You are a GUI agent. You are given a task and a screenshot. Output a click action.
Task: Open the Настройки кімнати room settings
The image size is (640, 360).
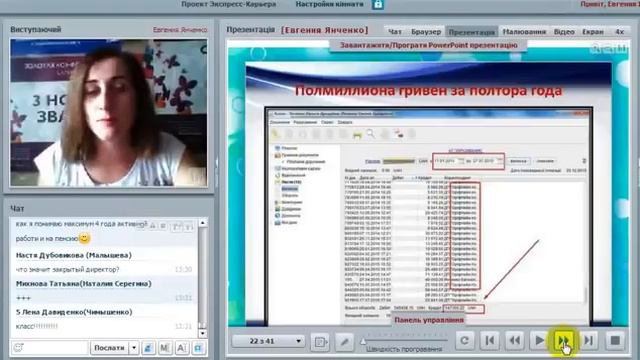point(329,4)
